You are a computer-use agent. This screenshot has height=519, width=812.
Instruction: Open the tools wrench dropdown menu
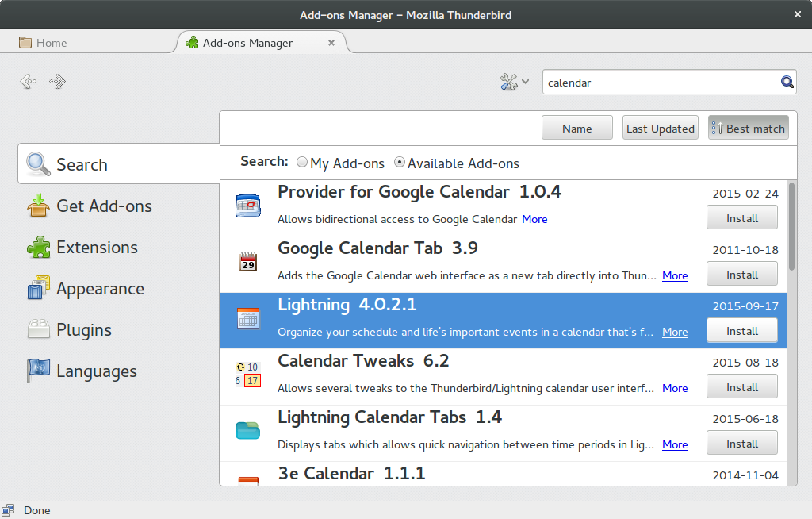pyautogui.click(x=514, y=82)
